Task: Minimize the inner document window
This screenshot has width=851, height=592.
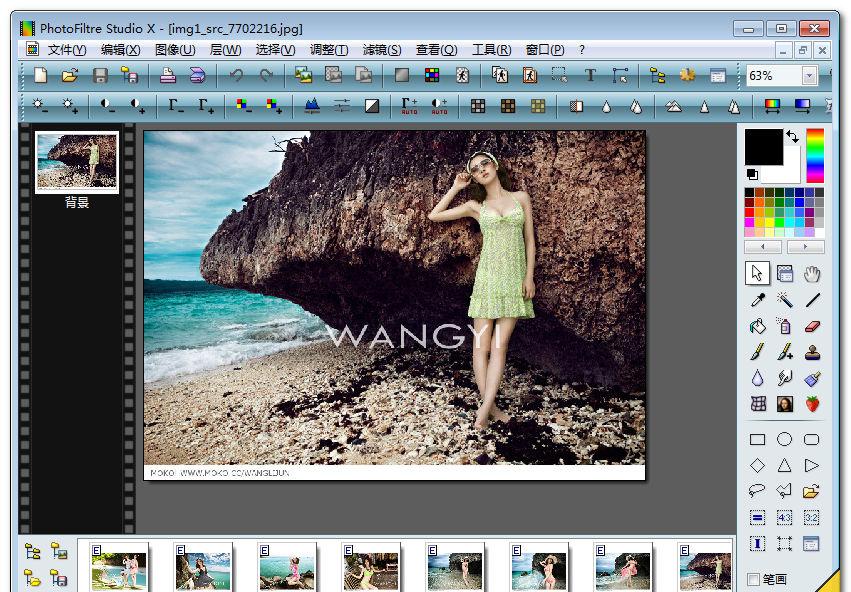Action: pos(782,51)
